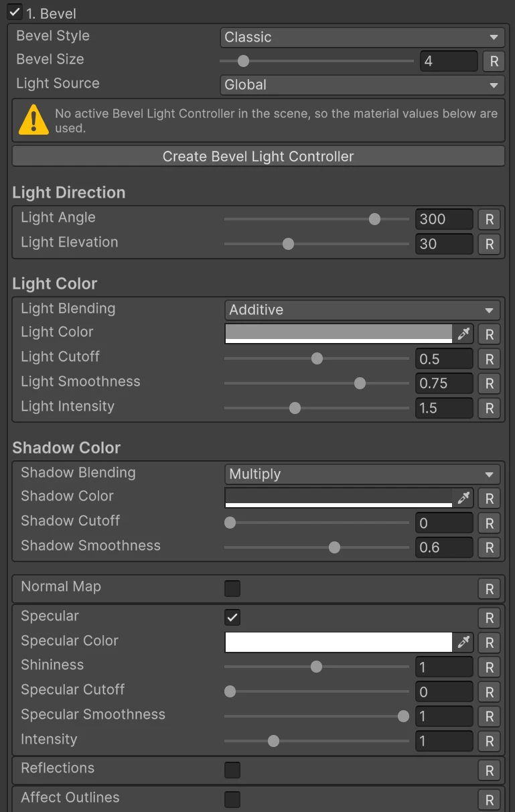Open the Light Blending dropdown
This screenshot has width=515, height=812.
[x=362, y=310]
